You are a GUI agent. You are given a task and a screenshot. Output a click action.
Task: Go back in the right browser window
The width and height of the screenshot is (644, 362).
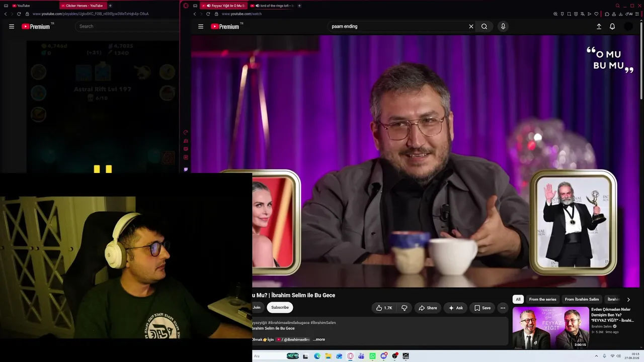[195, 14]
